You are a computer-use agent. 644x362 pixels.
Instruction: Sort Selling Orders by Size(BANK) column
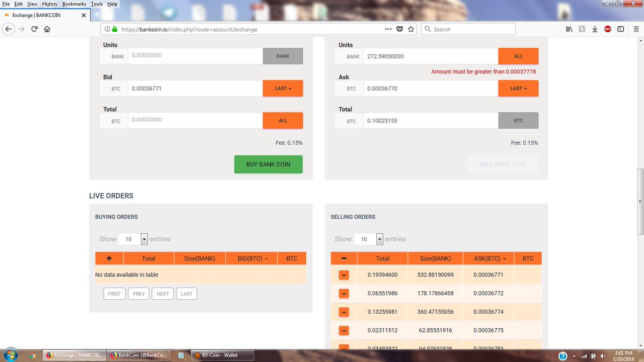[435, 258]
